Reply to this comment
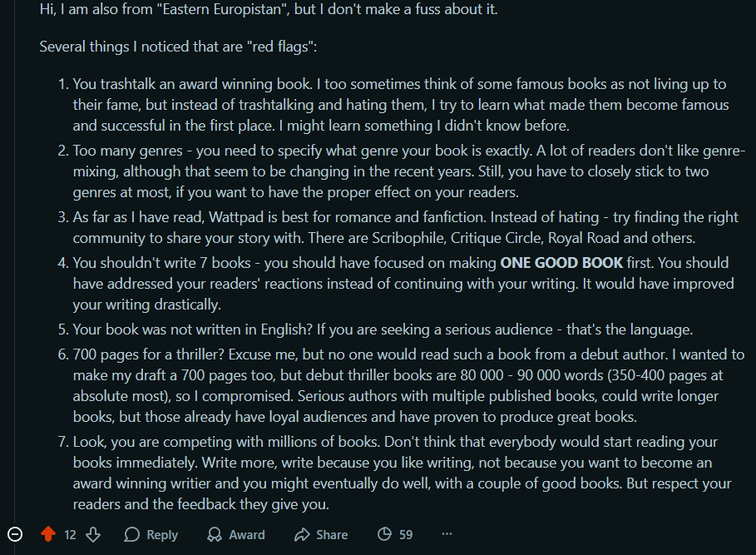The height and width of the screenshot is (555, 756). [x=151, y=534]
